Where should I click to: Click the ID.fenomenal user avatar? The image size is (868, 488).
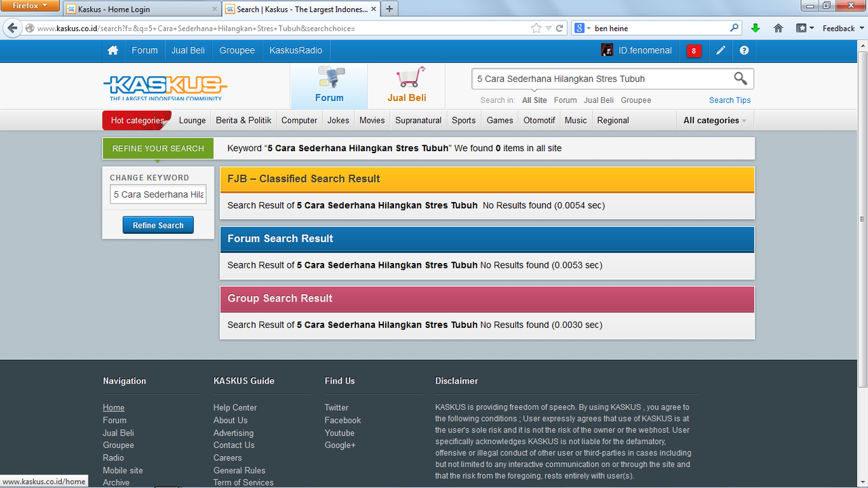608,50
